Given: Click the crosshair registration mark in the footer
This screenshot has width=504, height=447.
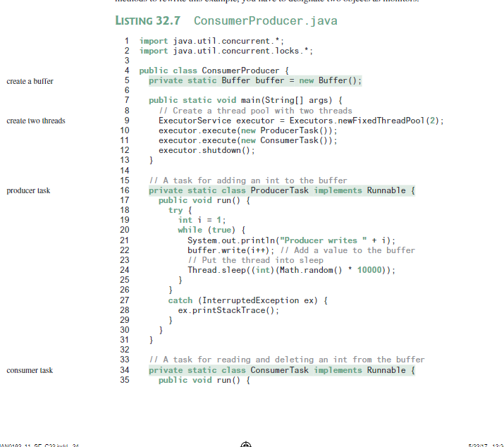Looking at the screenshot, I should (246, 444).
